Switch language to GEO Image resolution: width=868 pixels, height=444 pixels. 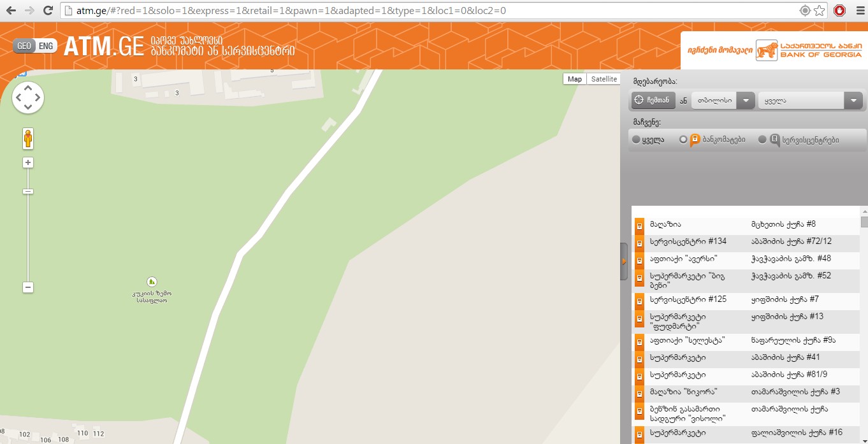click(x=24, y=46)
